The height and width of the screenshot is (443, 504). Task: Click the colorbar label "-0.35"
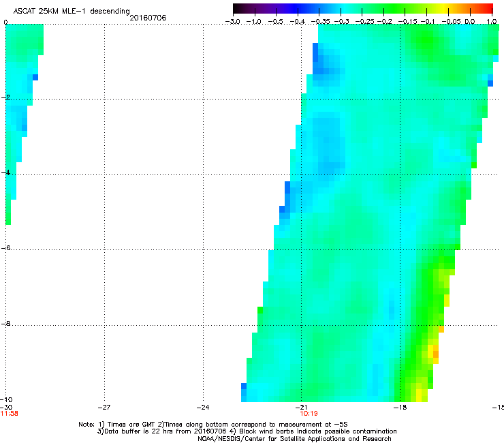320,22
